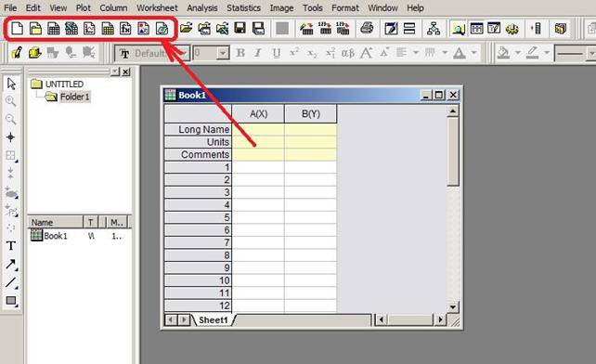Click the New Folder toolbar icon
This screenshot has width=596, height=364.
35,29
